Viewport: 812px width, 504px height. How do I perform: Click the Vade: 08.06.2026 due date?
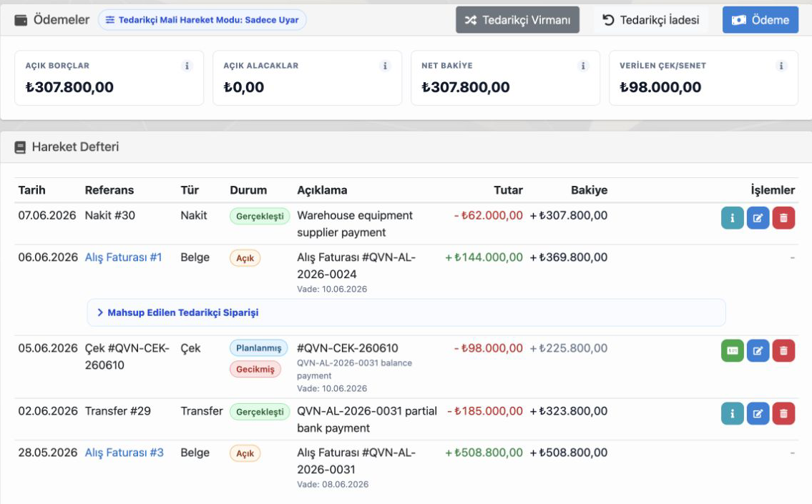[333, 484]
